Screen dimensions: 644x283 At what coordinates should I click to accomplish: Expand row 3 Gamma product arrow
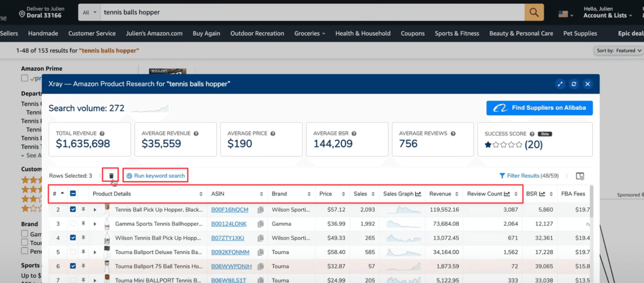click(95, 224)
